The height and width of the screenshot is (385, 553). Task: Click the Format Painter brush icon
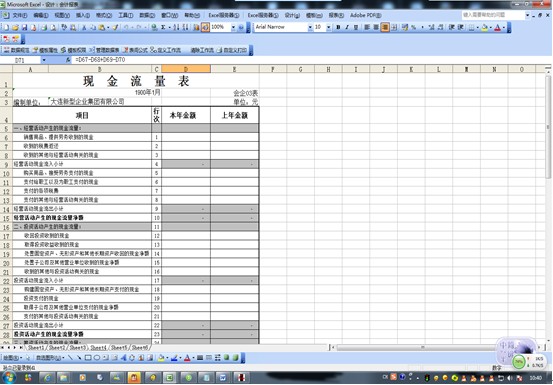pos(115,28)
